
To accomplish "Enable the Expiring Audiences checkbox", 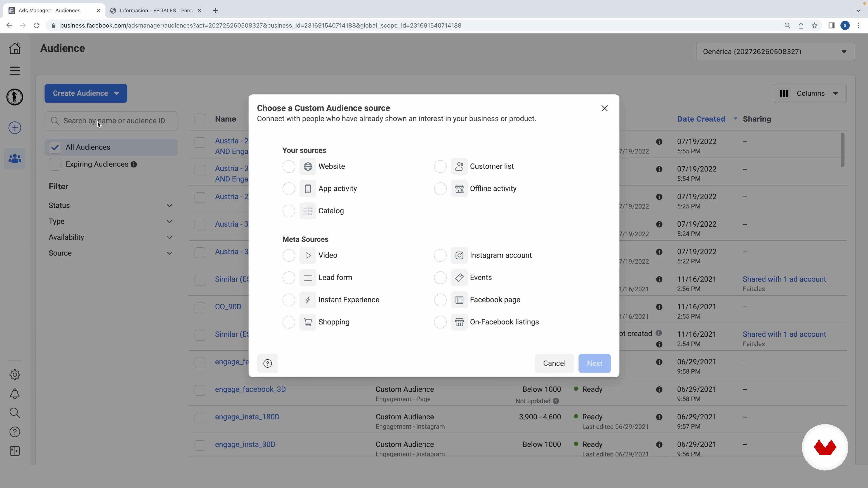I will (55, 164).
